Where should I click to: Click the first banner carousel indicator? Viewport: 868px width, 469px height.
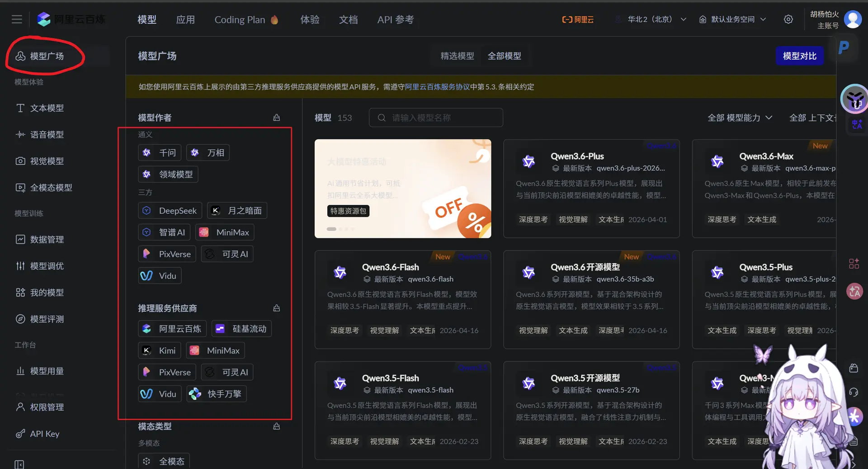point(331,229)
